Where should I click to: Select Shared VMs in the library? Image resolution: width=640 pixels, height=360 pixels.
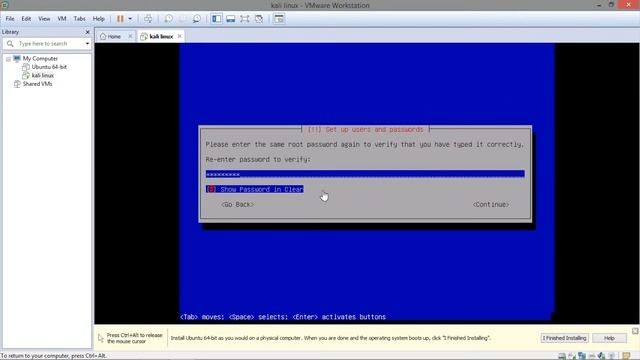pyautogui.click(x=37, y=84)
